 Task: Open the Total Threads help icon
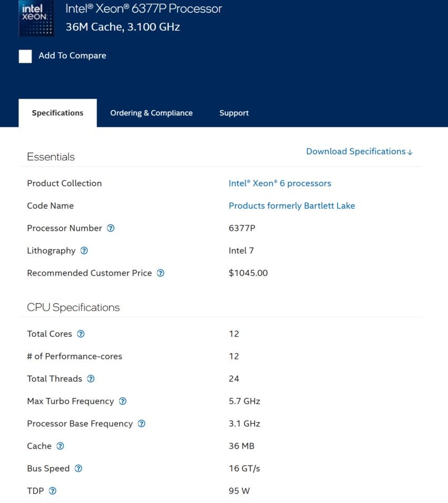click(91, 379)
